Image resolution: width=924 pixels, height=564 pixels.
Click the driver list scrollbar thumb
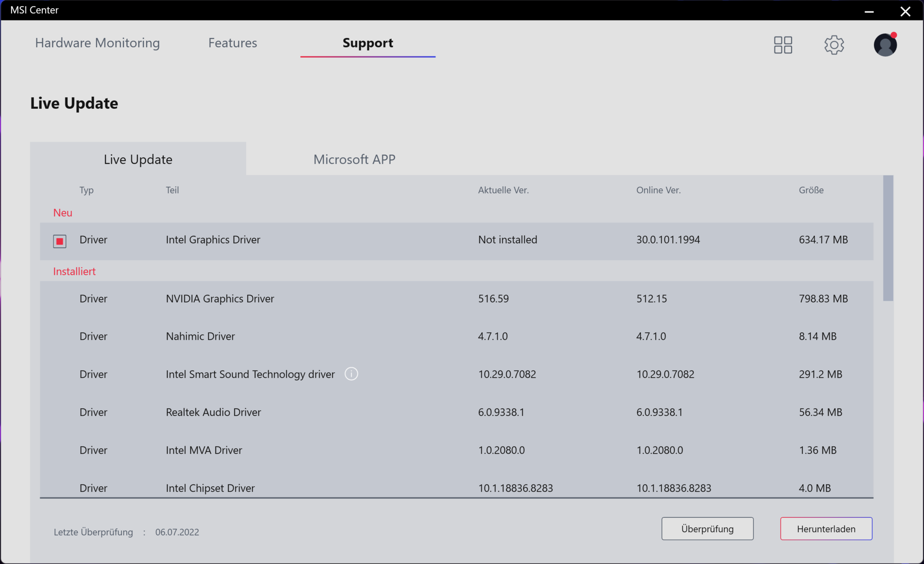click(x=888, y=238)
